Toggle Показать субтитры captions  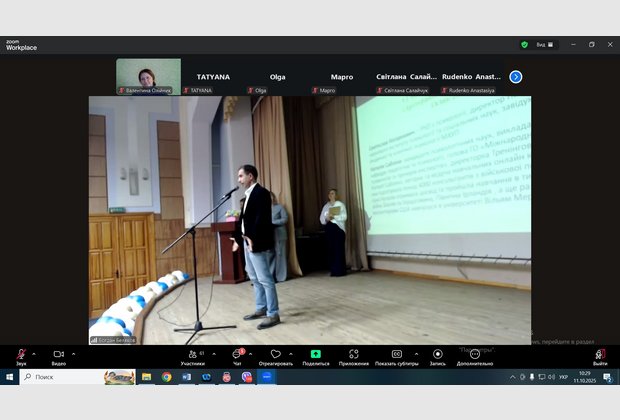(x=396, y=355)
